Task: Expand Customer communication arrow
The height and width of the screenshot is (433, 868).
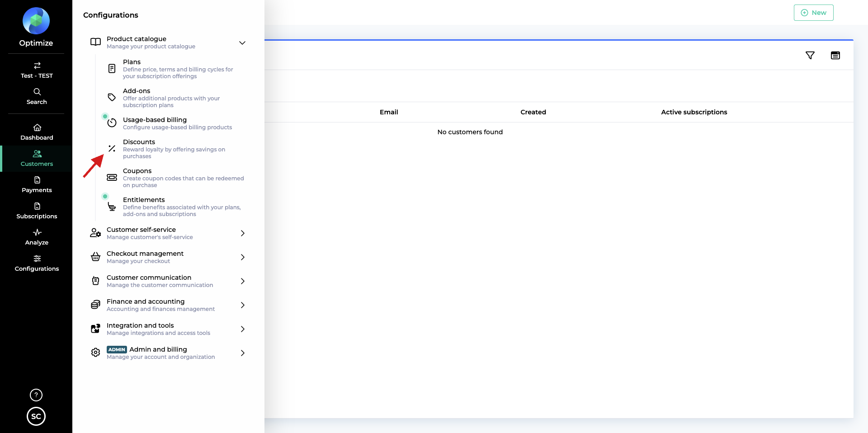Action: click(243, 281)
